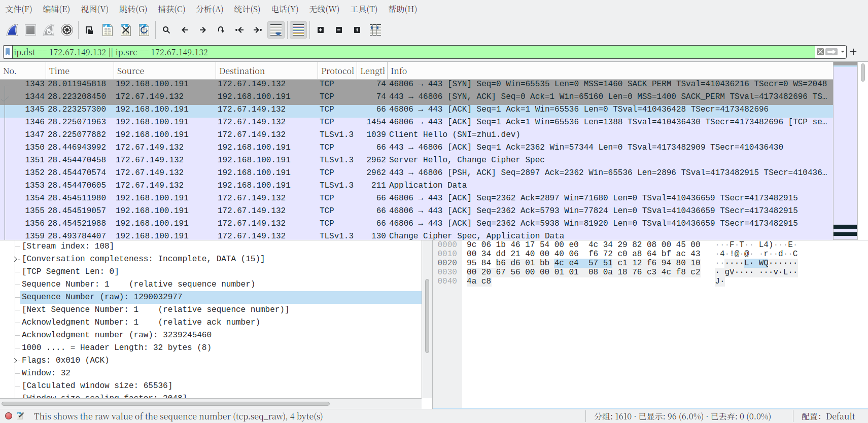
Task: Click the close capture file icon
Action: pos(126,30)
